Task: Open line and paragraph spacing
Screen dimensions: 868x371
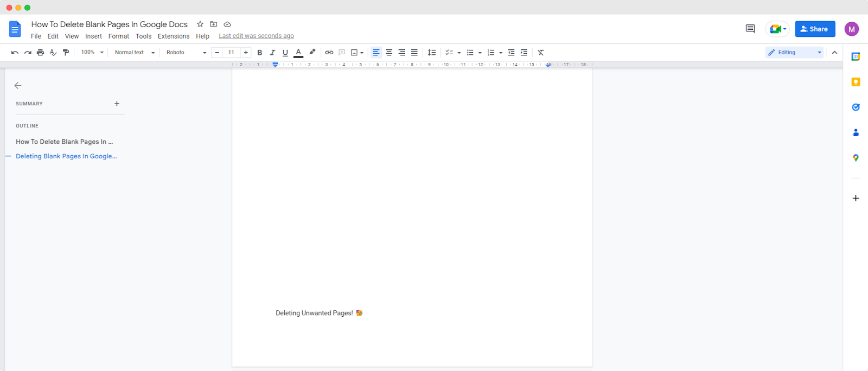Action: (x=432, y=53)
